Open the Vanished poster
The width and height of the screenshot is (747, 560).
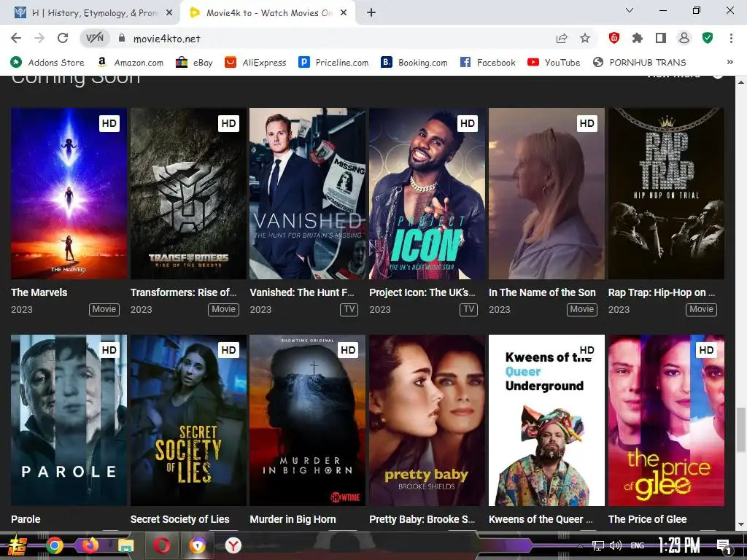pyautogui.click(x=308, y=193)
